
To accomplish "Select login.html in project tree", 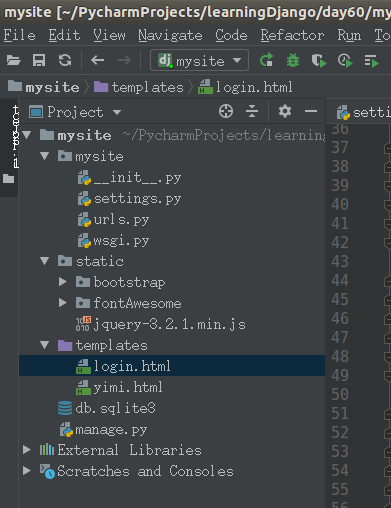I will [172, 366].
